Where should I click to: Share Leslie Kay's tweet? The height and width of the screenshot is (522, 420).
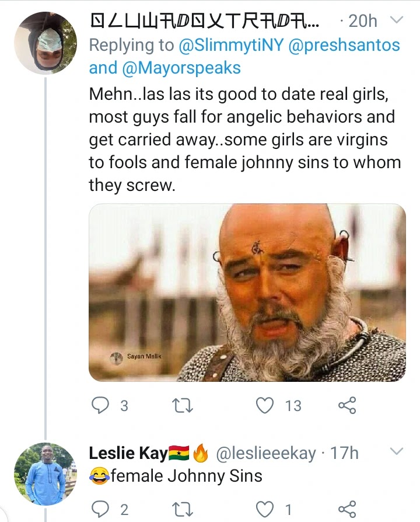click(x=346, y=510)
